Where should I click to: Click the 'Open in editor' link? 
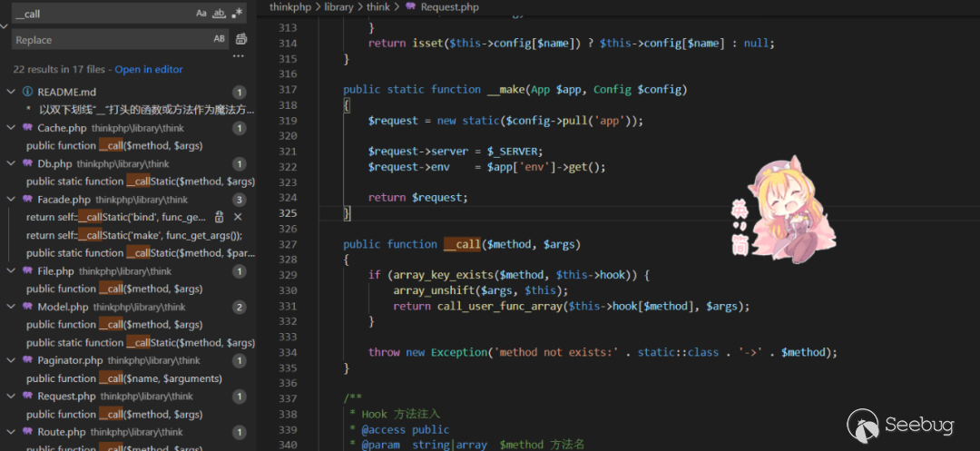149,70
